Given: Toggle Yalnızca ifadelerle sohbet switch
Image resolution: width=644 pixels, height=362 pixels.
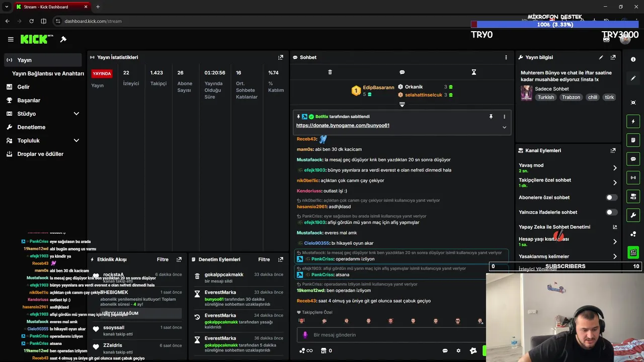Looking at the screenshot, I should (611, 212).
